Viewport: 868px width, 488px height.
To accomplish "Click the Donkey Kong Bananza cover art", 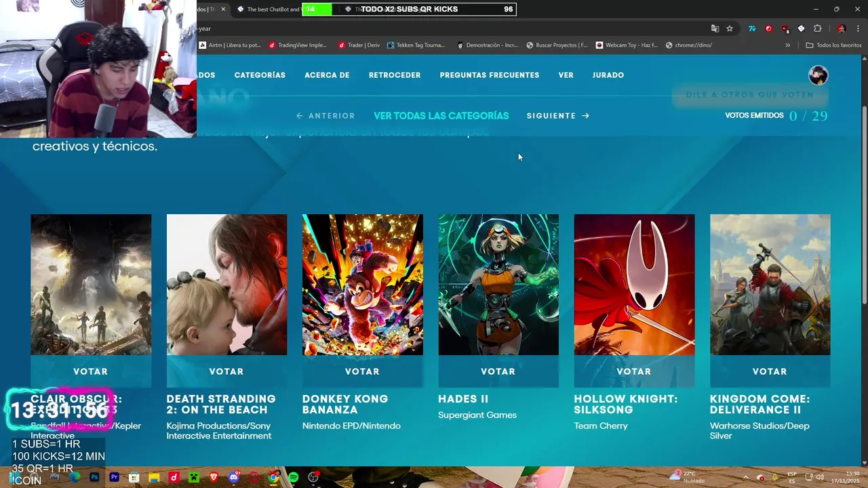I will pyautogui.click(x=362, y=285).
